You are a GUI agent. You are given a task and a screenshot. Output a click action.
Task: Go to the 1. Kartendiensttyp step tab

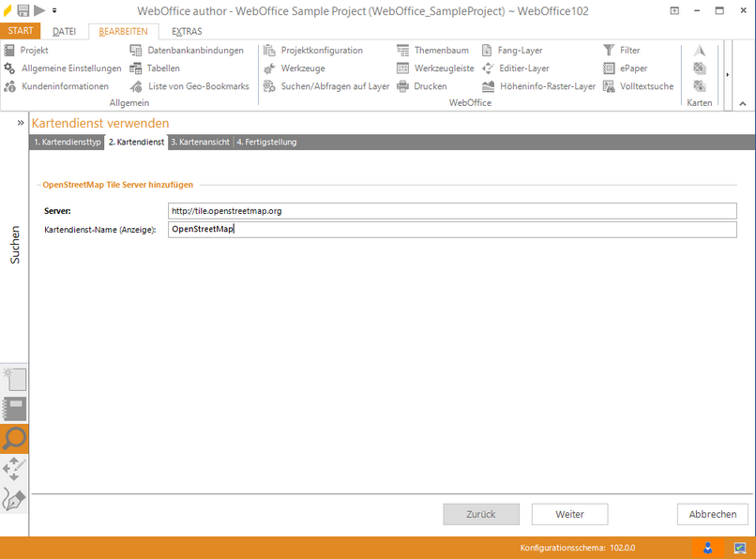67,143
